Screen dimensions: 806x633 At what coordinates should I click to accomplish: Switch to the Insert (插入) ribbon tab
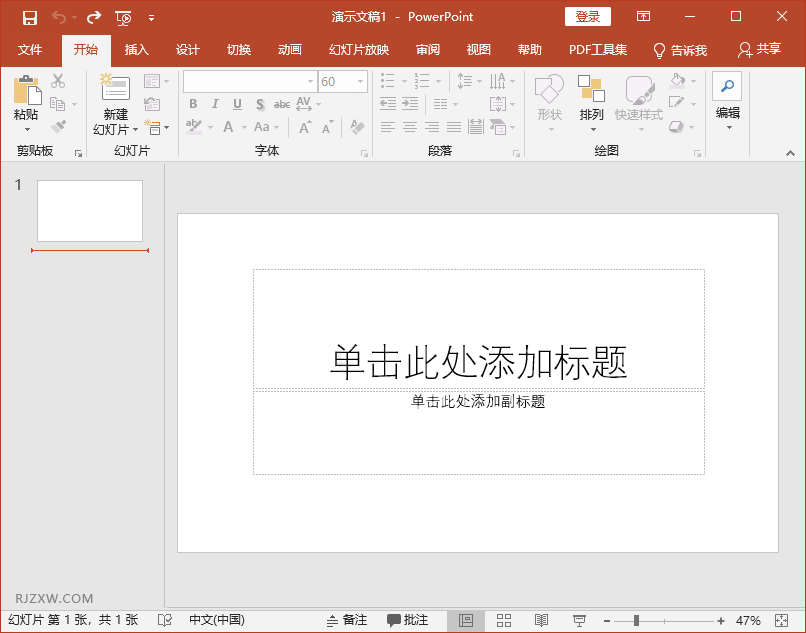pos(136,49)
